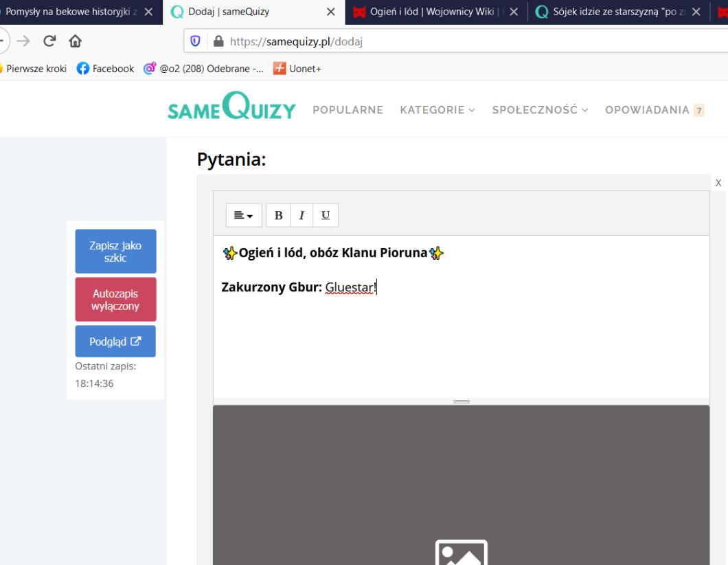Apply italic formatting in editor toolbar

(302, 215)
